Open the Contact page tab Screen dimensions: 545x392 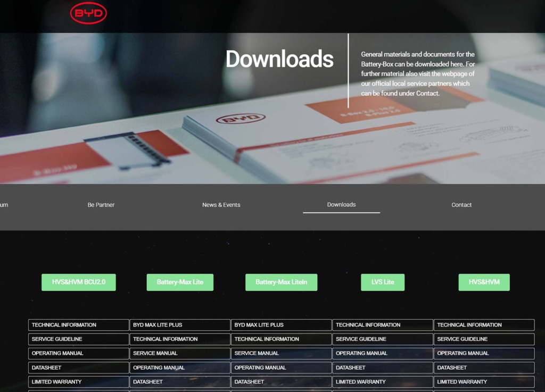click(x=461, y=205)
